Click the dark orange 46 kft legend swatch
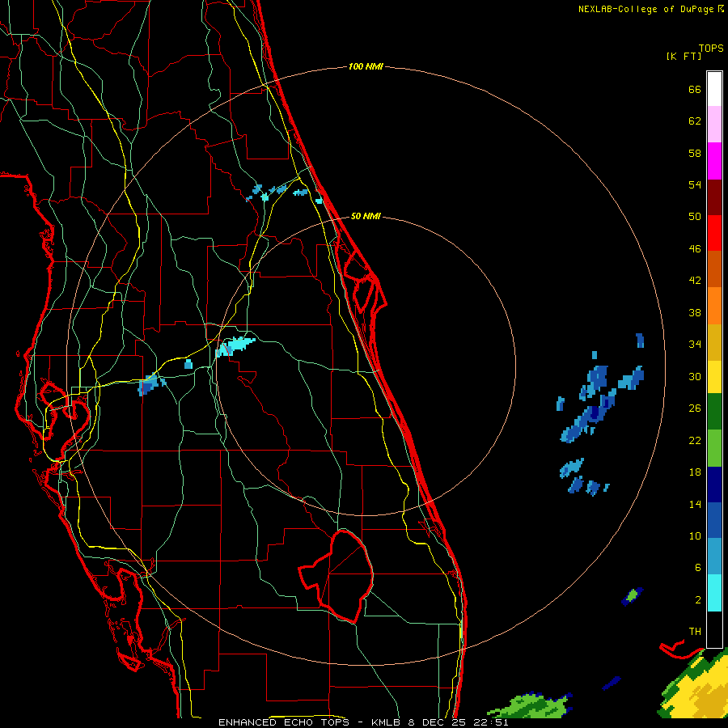This screenshot has width=728, height=728. [x=714, y=269]
